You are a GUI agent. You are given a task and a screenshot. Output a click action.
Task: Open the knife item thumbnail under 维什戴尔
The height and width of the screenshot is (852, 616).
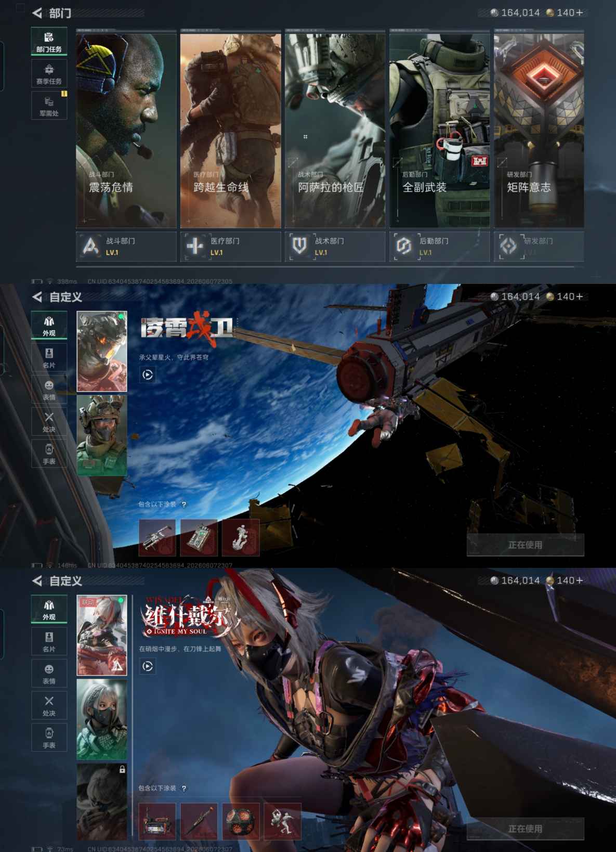click(199, 821)
